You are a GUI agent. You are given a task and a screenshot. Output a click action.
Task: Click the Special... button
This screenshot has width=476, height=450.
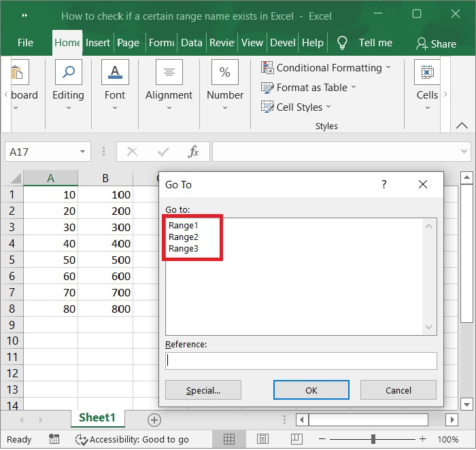pos(203,390)
